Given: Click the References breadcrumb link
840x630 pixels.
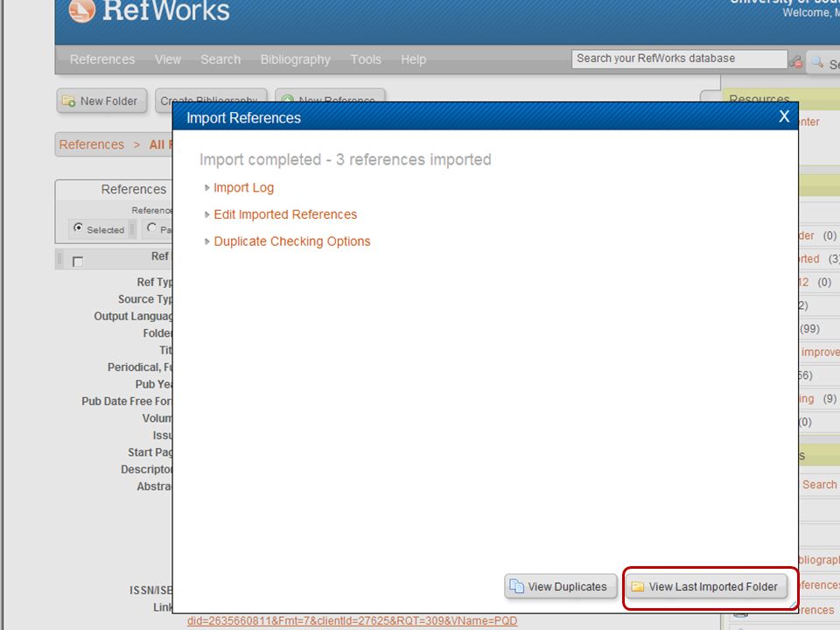Looking at the screenshot, I should [x=92, y=144].
